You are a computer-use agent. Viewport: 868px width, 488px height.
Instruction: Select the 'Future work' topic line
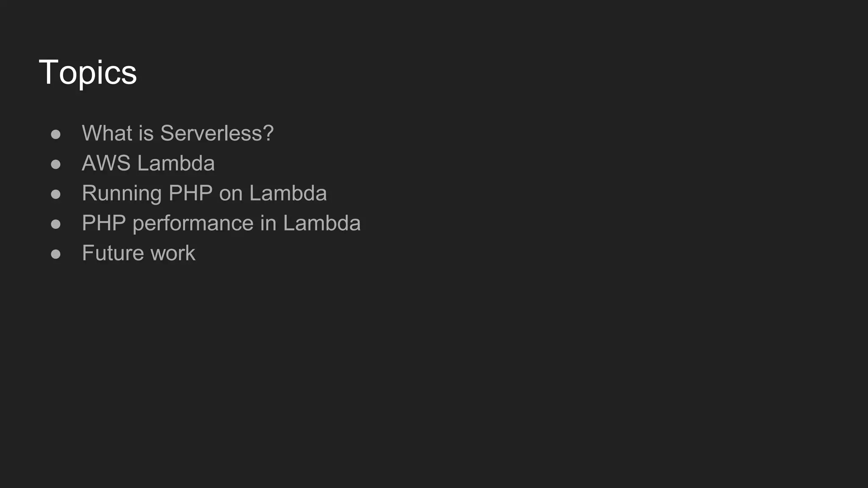[x=138, y=253]
